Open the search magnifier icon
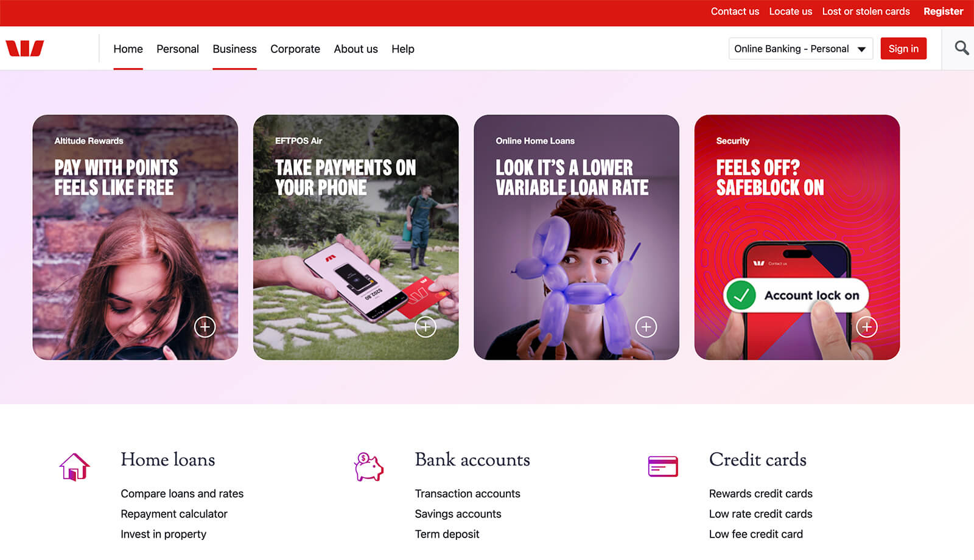Image resolution: width=974 pixels, height=560 pixels. [x=961, y=48]
